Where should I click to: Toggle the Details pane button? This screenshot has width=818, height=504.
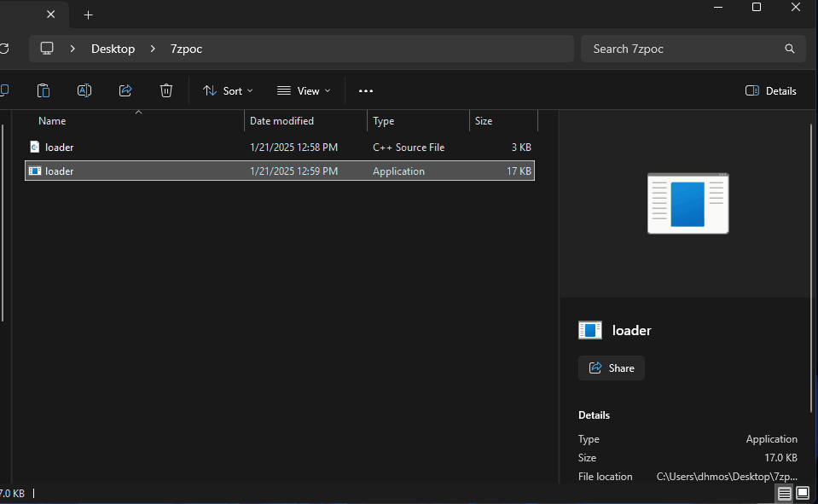click(770, 90)
